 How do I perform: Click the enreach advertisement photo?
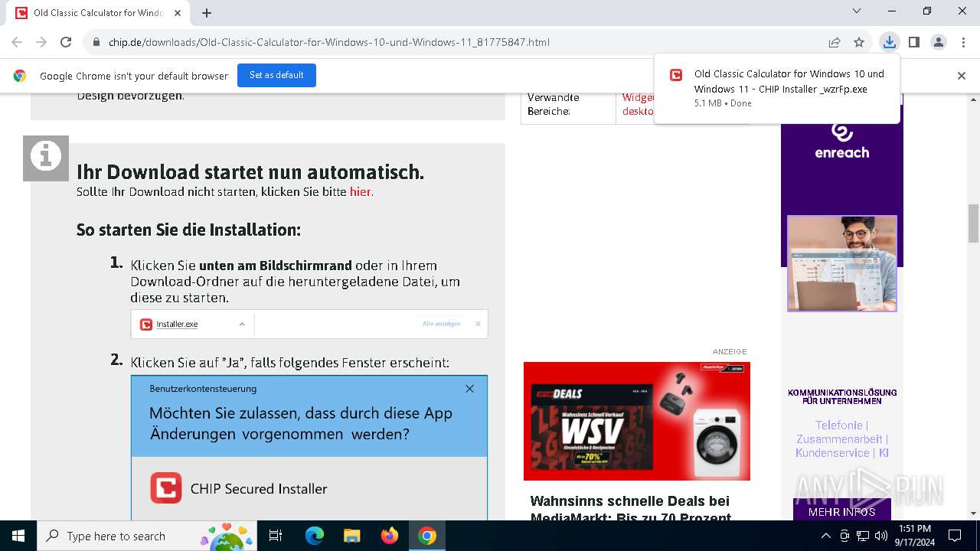(842, 263)
